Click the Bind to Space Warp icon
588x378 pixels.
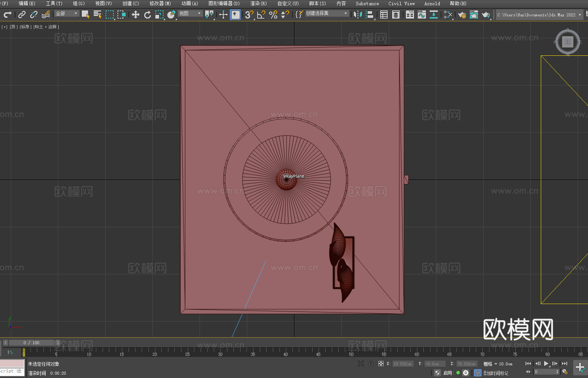(46, 14)
